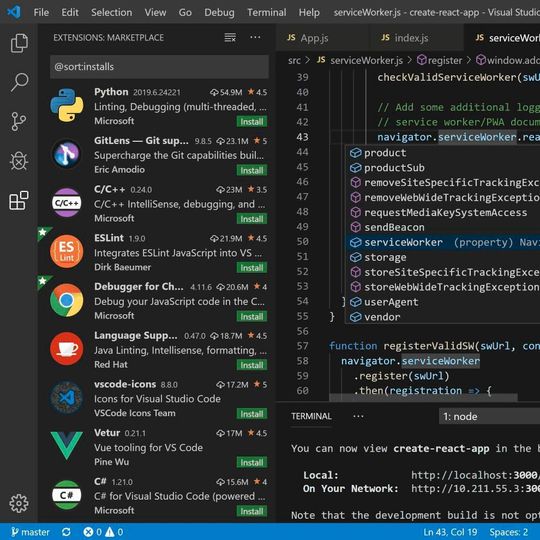The height and width of the screenshot is (540, 540).
Task: Click the VS Code logo icon
Action: (x=14, y=12)
